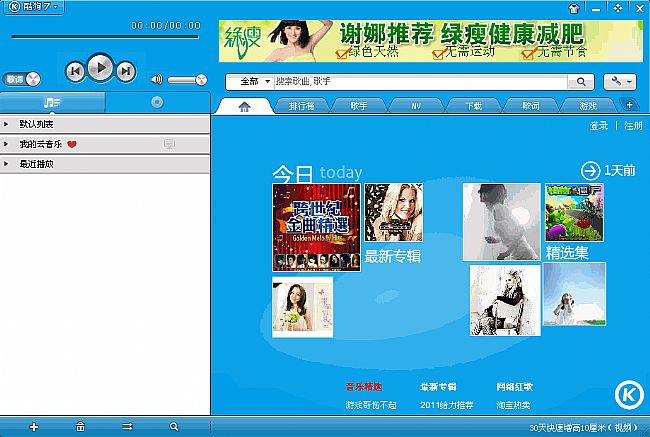650x437 pixels.
Task: Switch to the radio disc panel tab
Action: [x=158, y=102]
